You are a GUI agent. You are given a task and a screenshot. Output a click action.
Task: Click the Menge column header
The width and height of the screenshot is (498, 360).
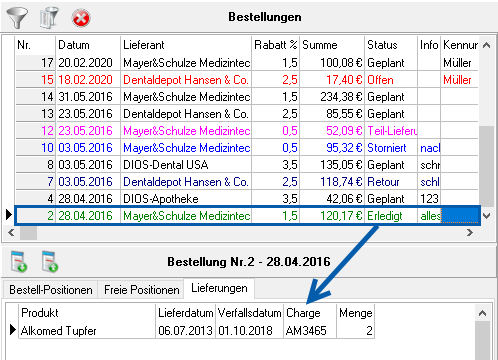[x=356, y=313]
